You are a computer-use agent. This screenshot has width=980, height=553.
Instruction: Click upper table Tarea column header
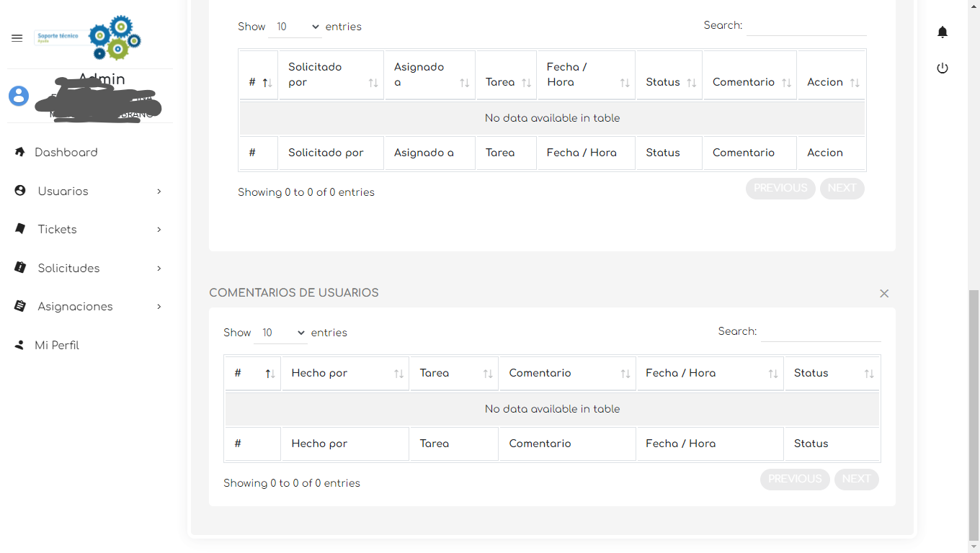pyautogui.click(x=507, y=75)
